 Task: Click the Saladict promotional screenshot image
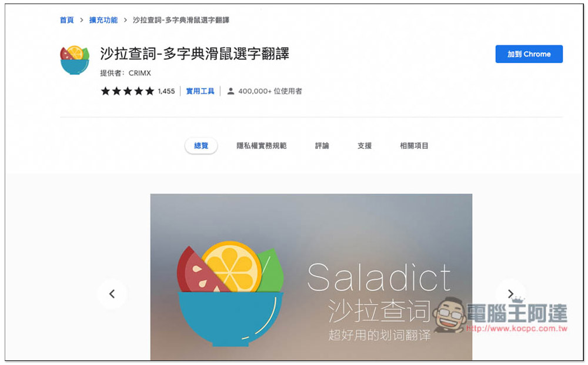311,277
